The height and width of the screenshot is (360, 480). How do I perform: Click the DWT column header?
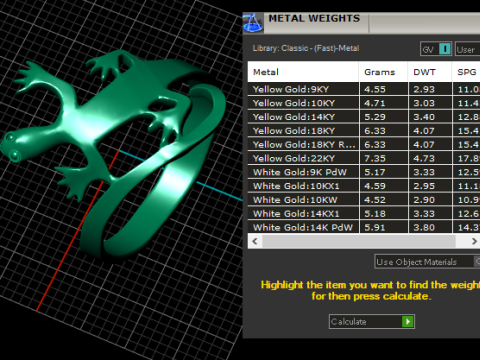(430, 72)
